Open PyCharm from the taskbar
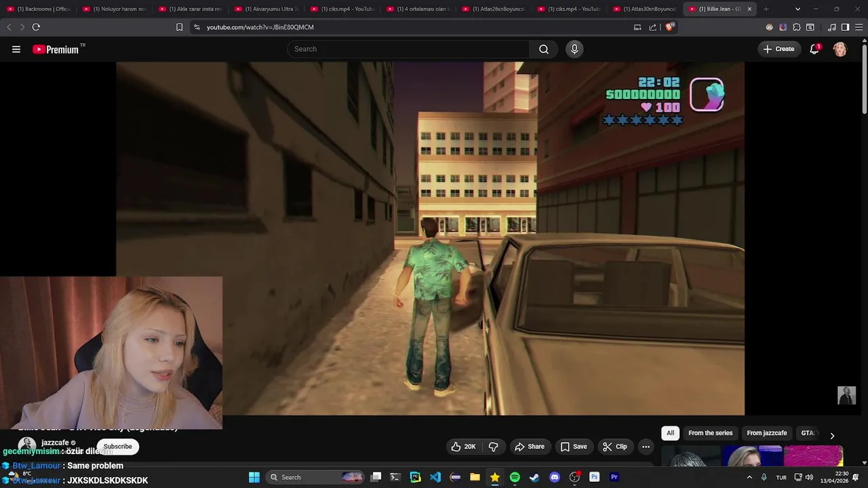The image size is (868, 488). 415,477
